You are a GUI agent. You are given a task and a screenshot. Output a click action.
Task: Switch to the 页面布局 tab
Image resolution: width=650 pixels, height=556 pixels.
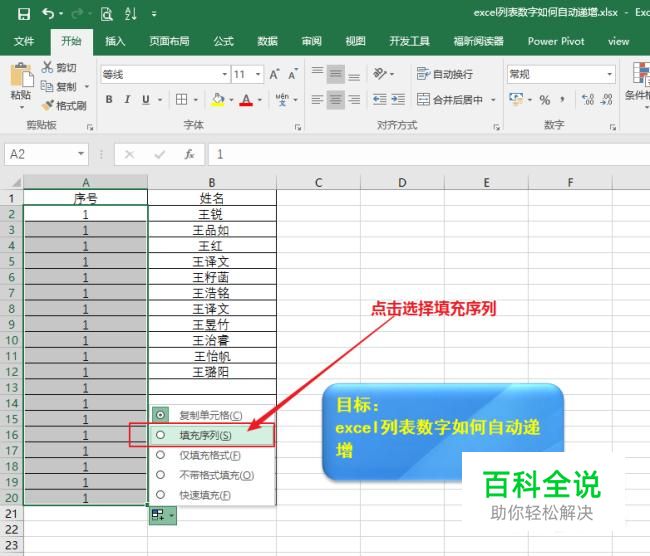pos(169,41)
